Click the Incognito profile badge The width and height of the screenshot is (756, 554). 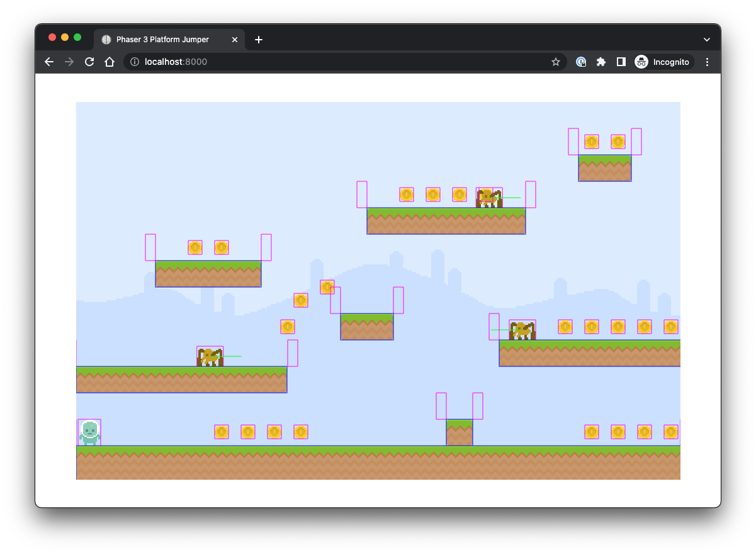663,62
